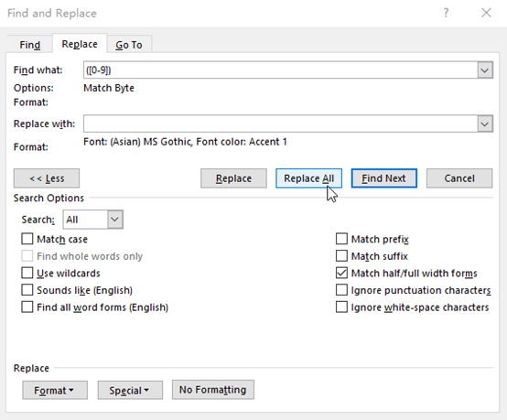The width and height of the screenshot is (507, 420).
Task: Open the Format menu button
Action: tap(55, 390)
